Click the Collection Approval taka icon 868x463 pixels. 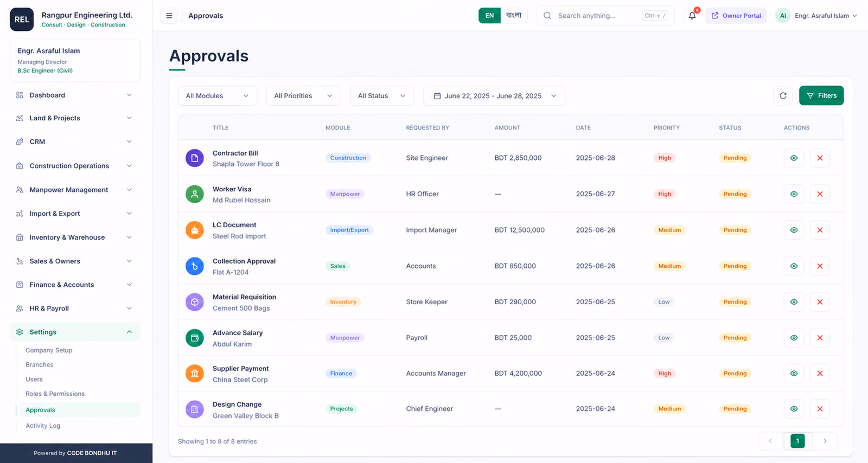(x=195, y=266)
